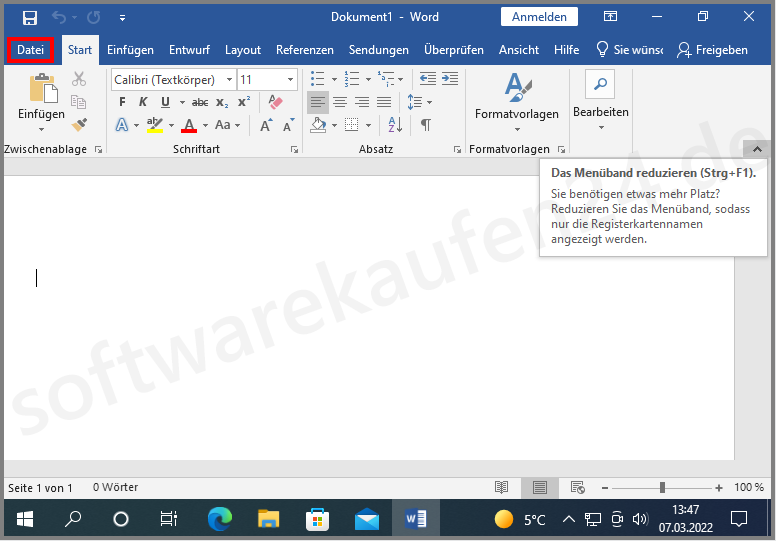Apply the yellow text highlight color
The width and height of the screenshot is (776, 541).
pyautogui.click(x=155, y=125)
